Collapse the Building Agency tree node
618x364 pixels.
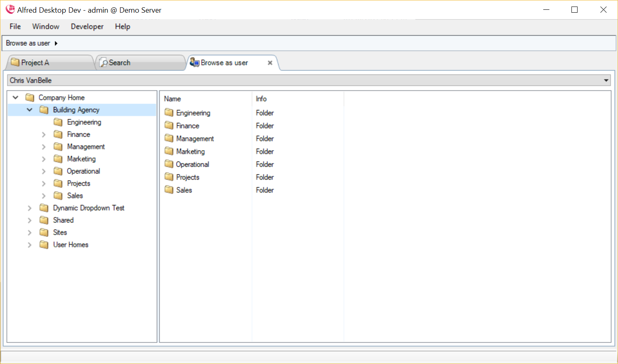(29, 110)
